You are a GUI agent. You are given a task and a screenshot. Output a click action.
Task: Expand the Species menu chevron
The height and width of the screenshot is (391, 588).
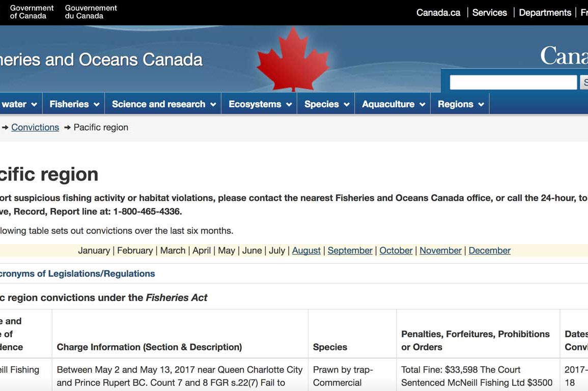coord(347,105)
